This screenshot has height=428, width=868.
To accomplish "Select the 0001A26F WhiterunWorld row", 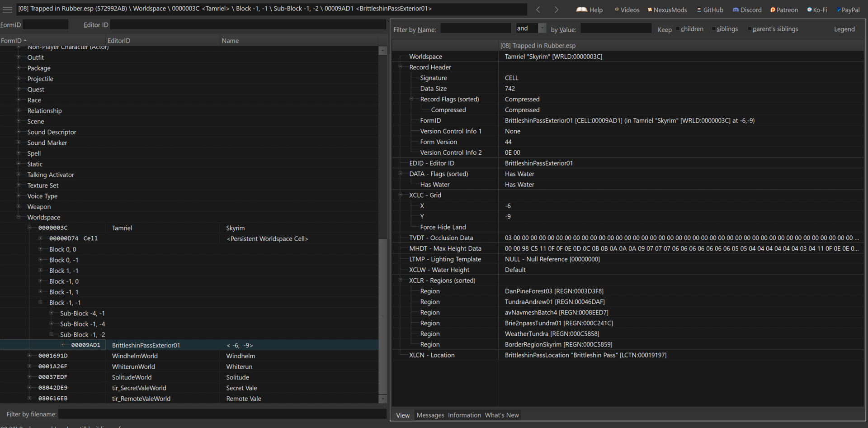I will click(x=189, y=366).
